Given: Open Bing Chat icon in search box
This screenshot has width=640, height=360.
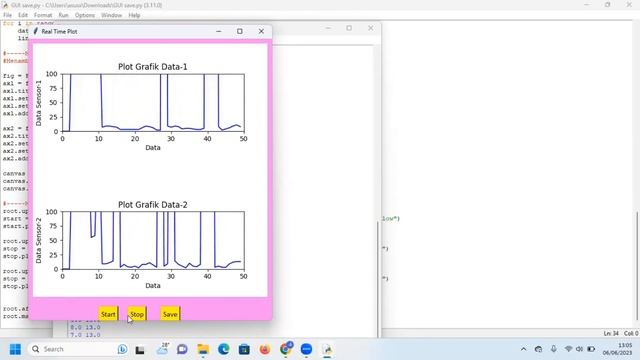Looking at the screenshot, I should pos(122,349).
